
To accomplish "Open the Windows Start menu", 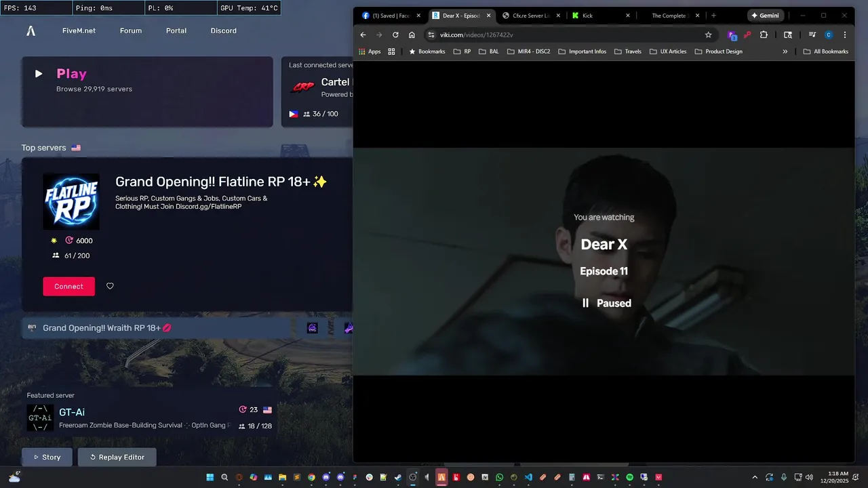I will pyautogui.click(x=210, y=477).
